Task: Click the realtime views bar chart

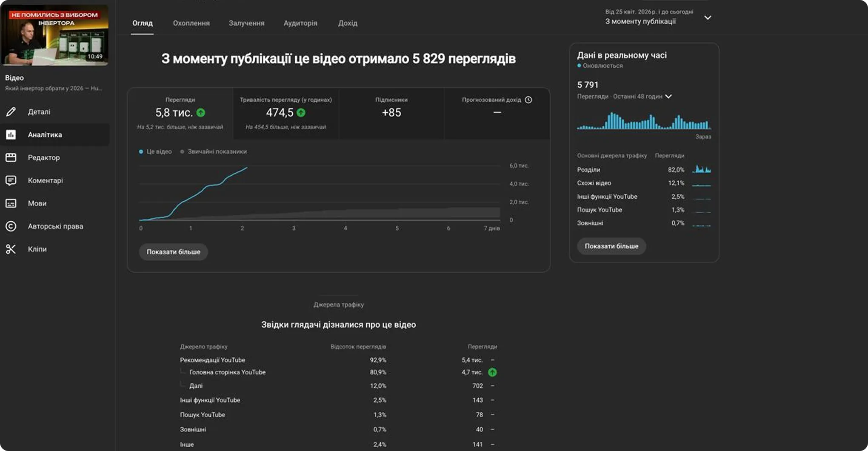Action: [x=644, y=121]
